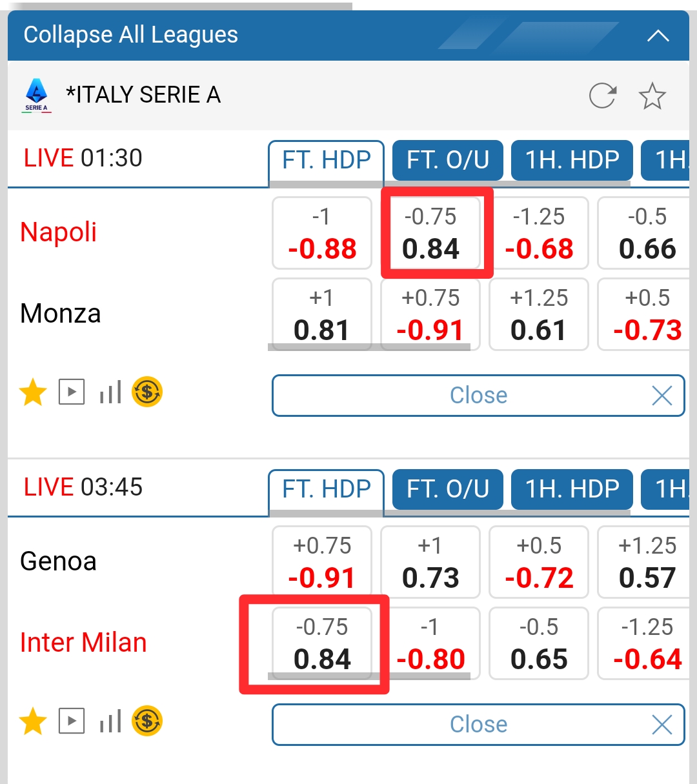Toggle the gold favorite star for Napoli match
The width and height of the screenshot is (697, 784).
(33, 392)
